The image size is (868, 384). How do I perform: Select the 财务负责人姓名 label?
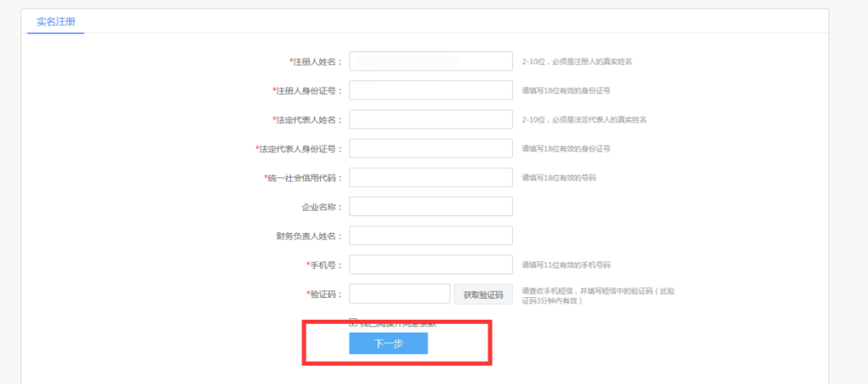tap(309, 235)
